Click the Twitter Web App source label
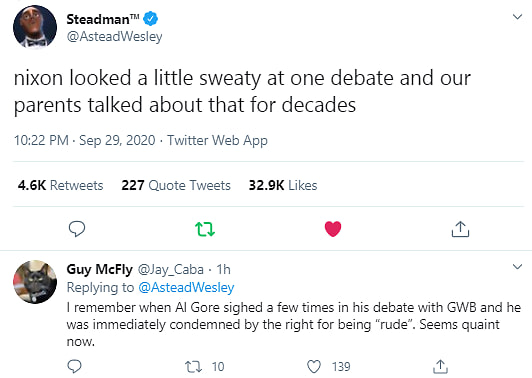 click(217, 140)
